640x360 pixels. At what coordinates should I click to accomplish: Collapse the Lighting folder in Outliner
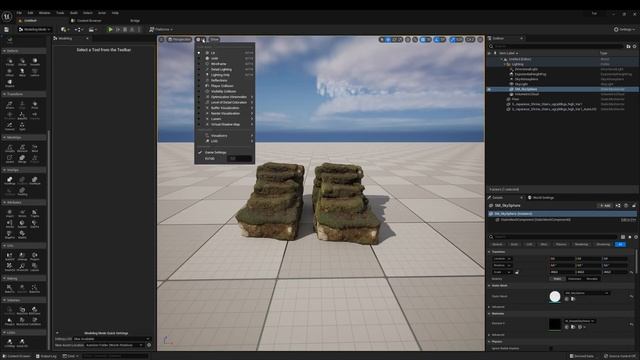pos(505,64)
